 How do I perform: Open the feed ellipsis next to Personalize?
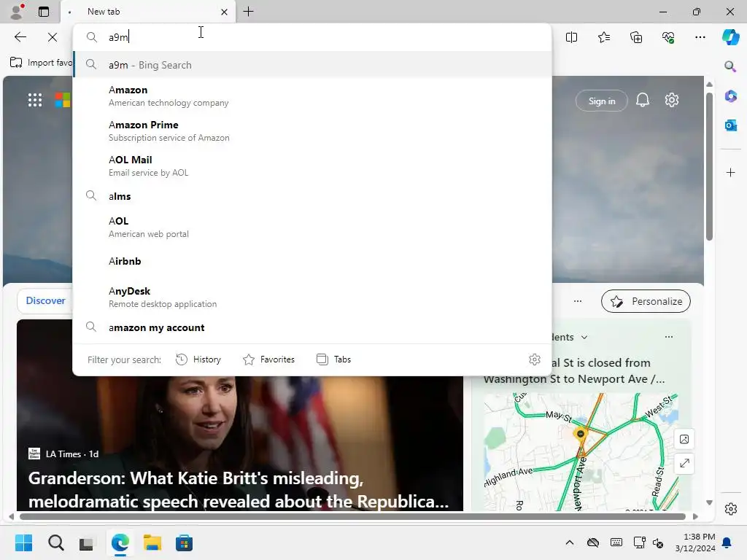pos(578,301)
